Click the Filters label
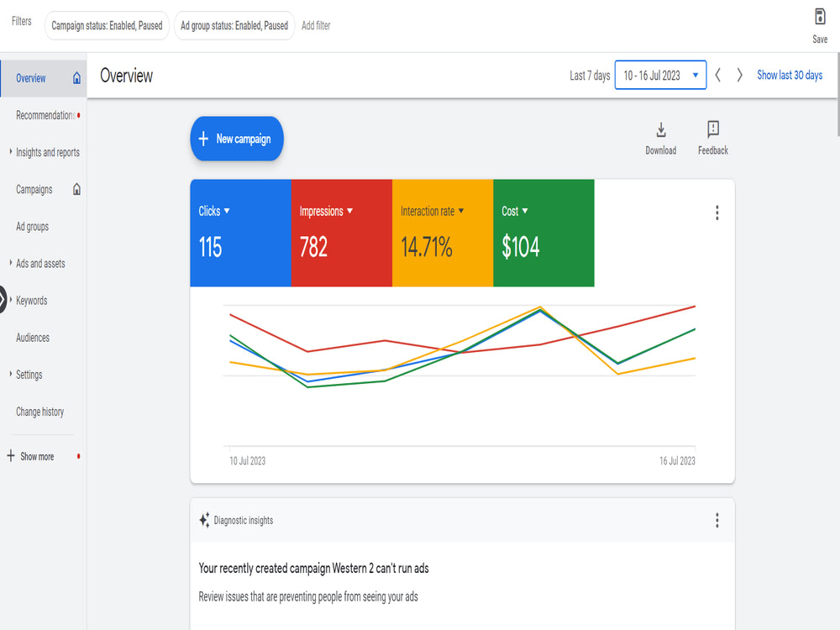The height and width of the screenshot is (630, 840). point(22,21)
